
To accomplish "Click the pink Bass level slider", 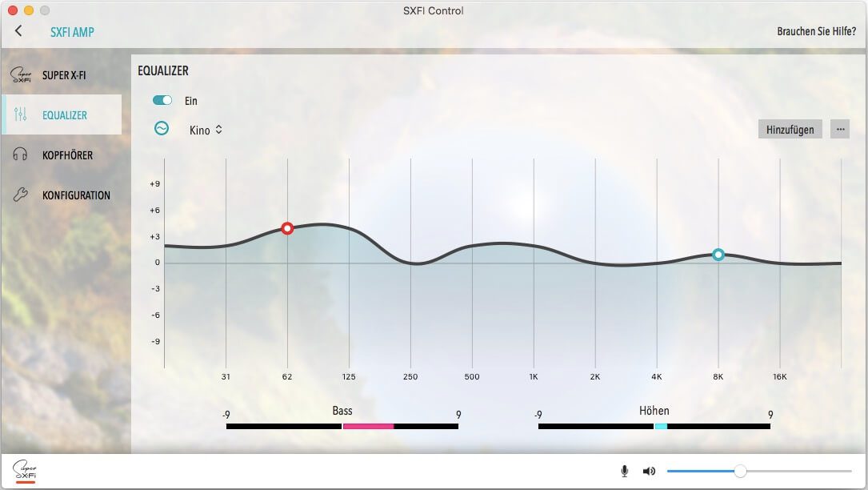I will (368, 426).
